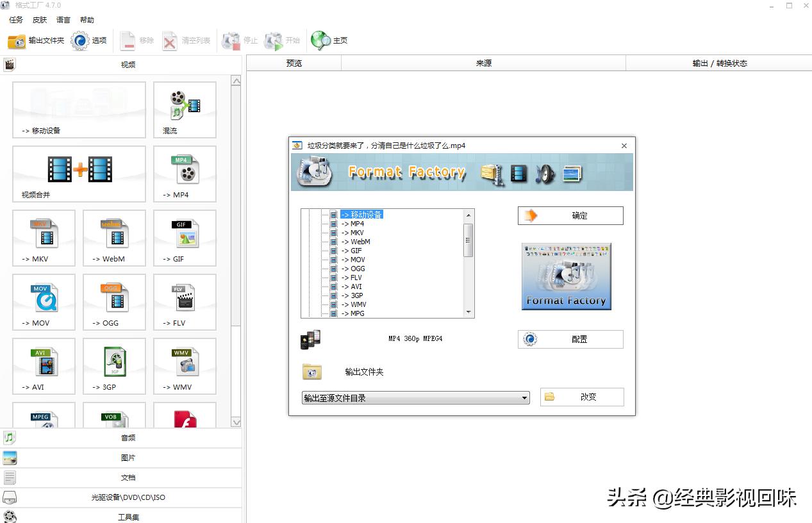Open the 帮助 menu
This screenshot has width=812, height=523.
pos(87,20)
